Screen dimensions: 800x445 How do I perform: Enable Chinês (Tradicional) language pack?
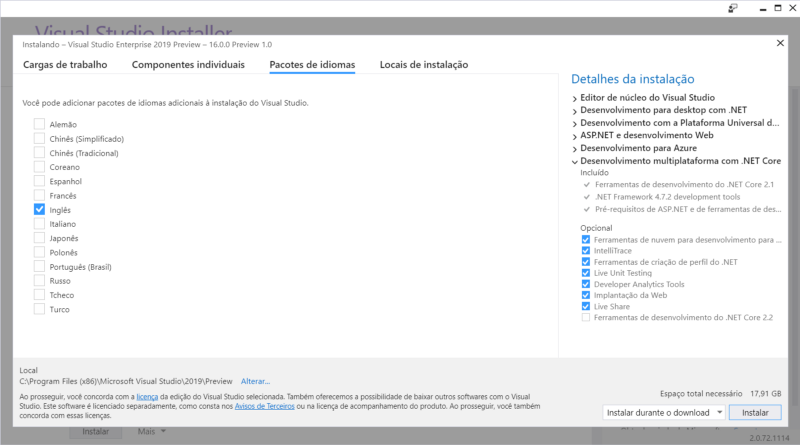(x=39, y=153)
